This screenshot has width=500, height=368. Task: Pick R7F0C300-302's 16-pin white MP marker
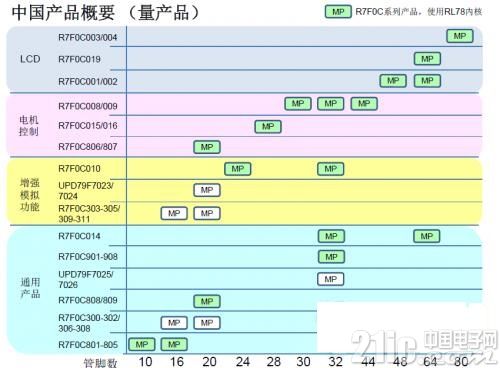[x=174, y=323]
